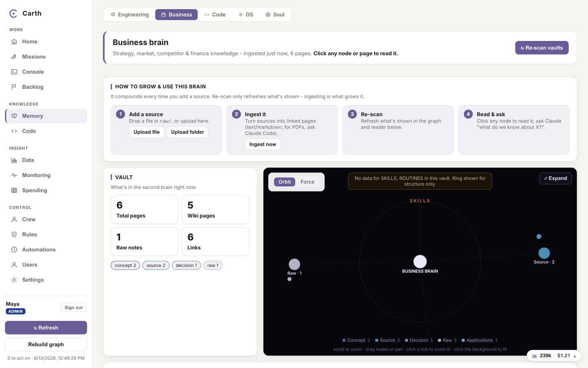The width and height of the screenshot is (588, 368).
Task: Click the Crew person icon
Action: tap(14, 220)
